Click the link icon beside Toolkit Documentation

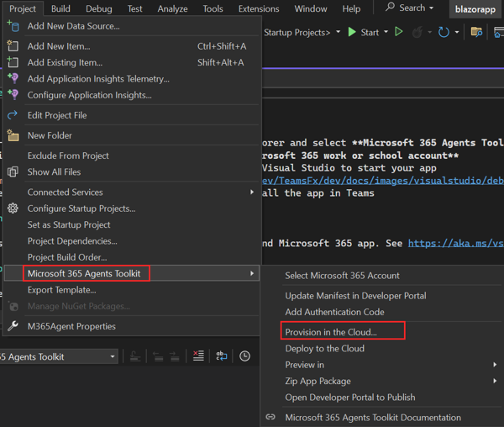pyautogui.click(x=270, y=417)
